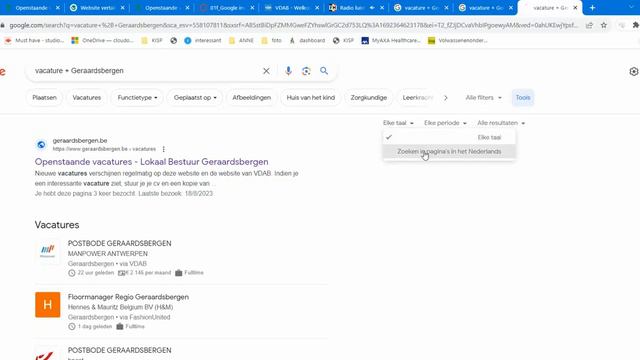Open the foto bookmarks folder
The width and height of the screenshot is (640, 360).
(271, 40)
